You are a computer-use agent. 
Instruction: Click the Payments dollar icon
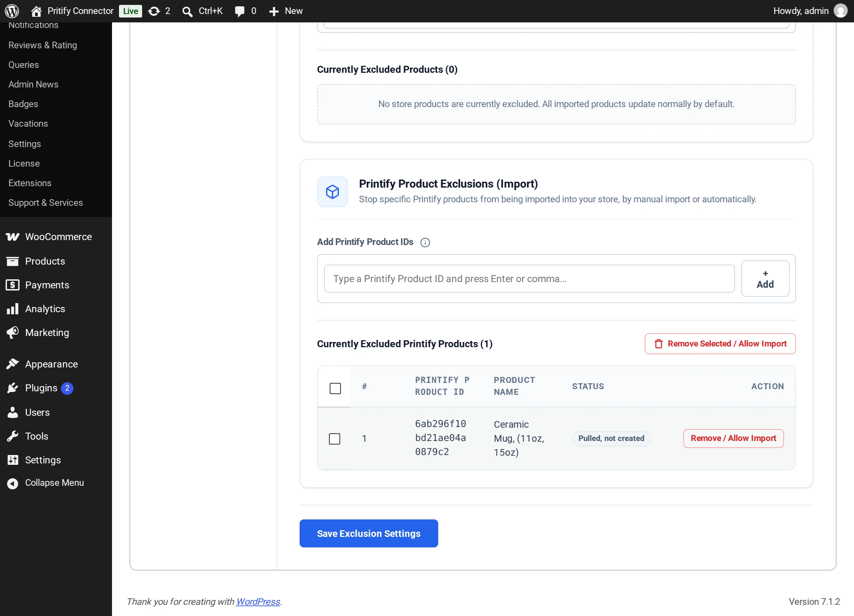pyautogui.click(x=13, y=285)
